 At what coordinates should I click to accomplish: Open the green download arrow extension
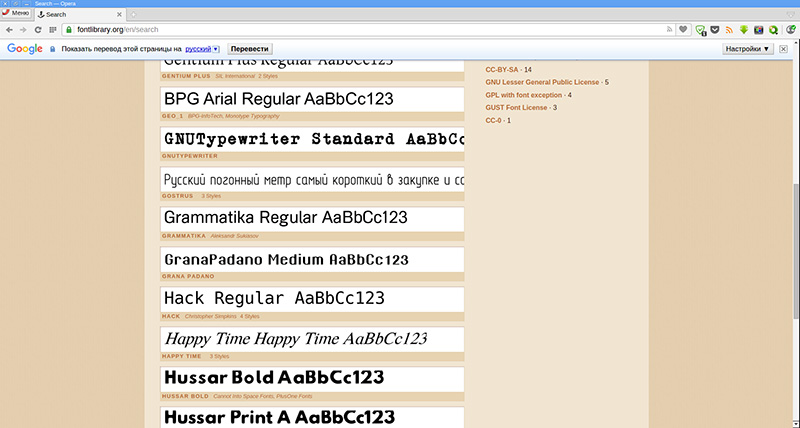coord(744,30)
